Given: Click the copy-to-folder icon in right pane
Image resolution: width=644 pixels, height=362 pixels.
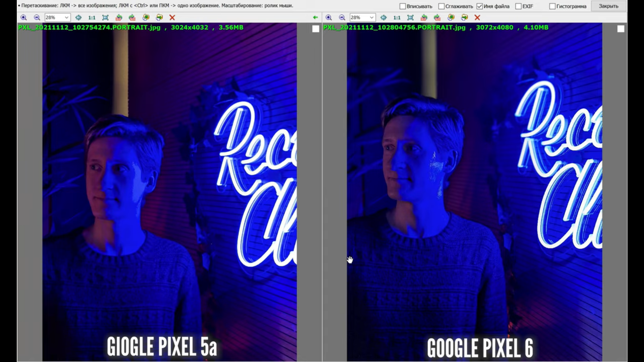Looking at the screenshot, I should click(x=451, y=17).
